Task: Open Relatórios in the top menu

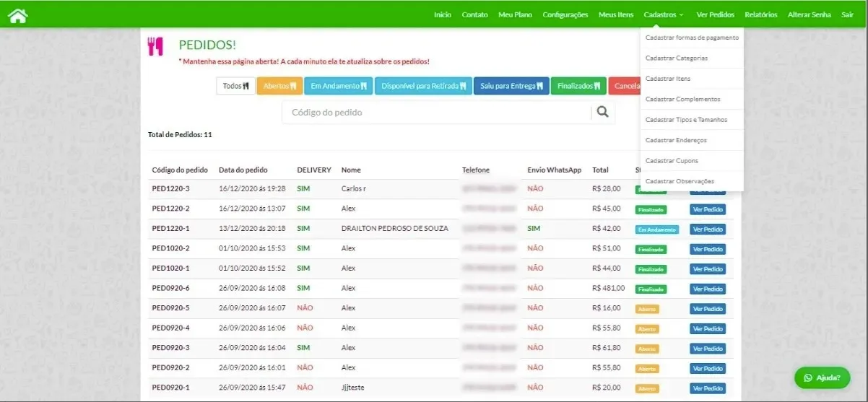Action: pyautogui.click(x=760, y=14)
